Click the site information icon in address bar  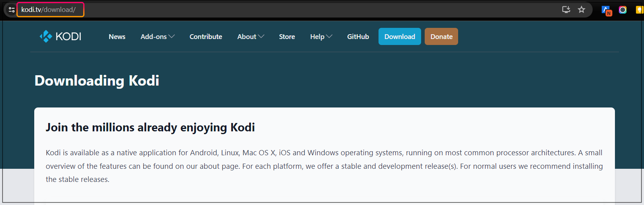[x=12, y=10]
